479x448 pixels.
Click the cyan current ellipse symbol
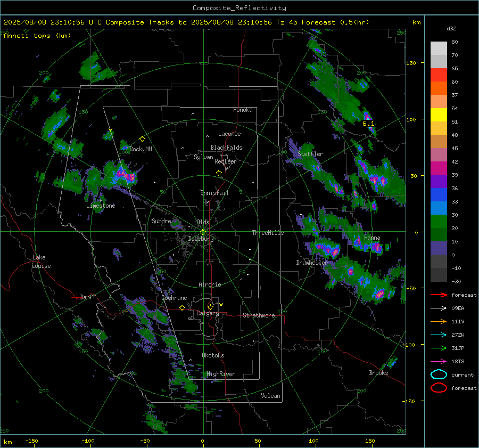point(439,374)
